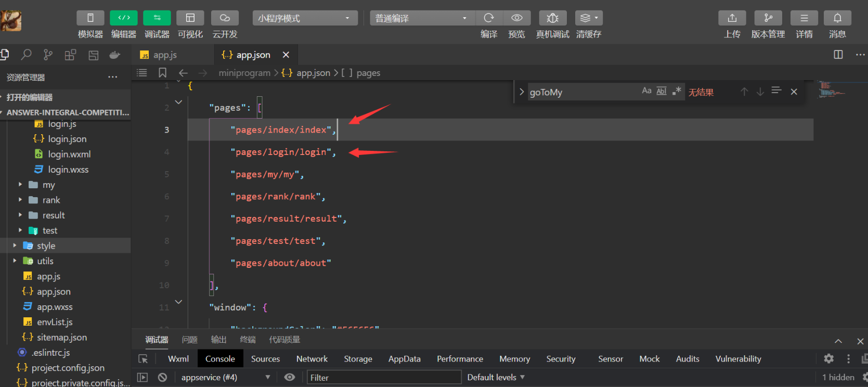The image size is (868, 387).
Task: Start real device debugging (真机调试)
Action: [x=553, y=18]
